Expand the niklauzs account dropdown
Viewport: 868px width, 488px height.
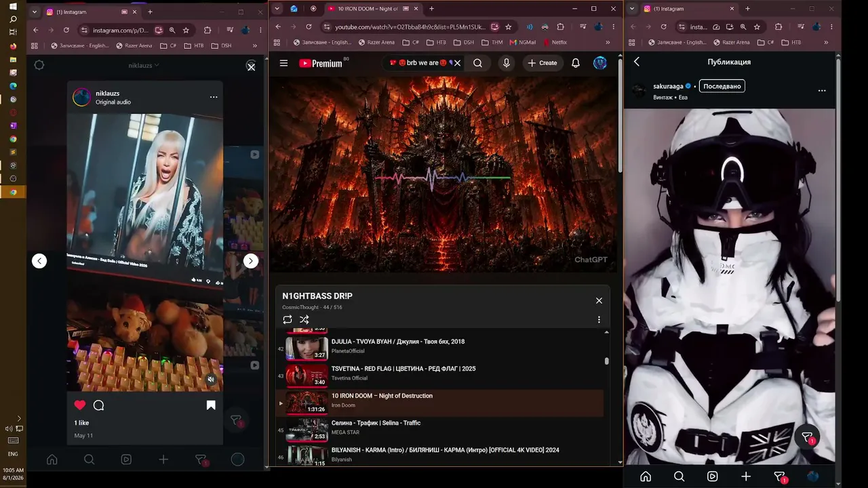pyautogui.click(x=144, y=66)
